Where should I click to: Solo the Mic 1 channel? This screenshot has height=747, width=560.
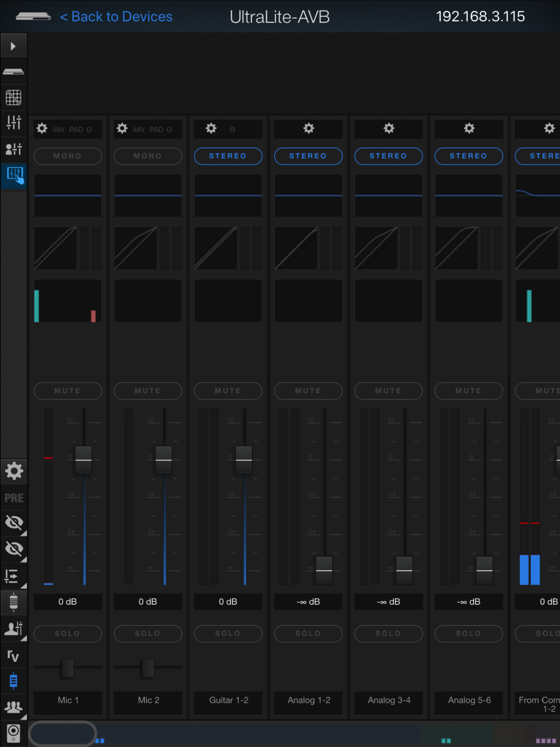(x=67, y=634)
